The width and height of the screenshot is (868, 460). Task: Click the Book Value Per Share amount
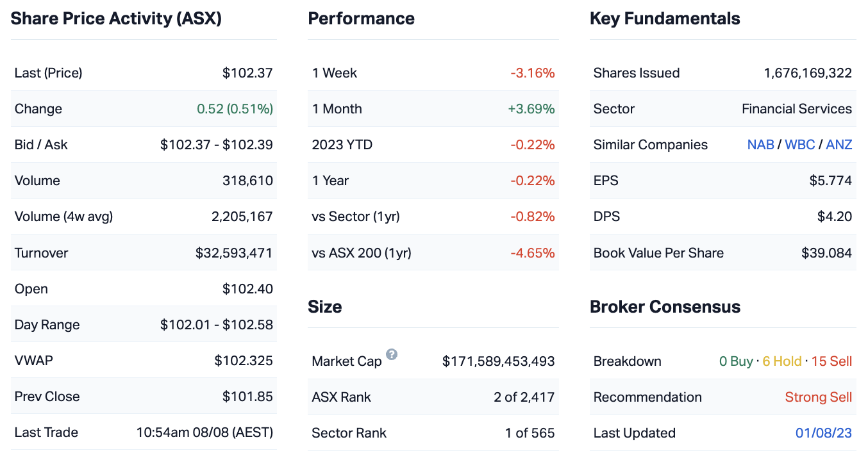coord(826,253)
